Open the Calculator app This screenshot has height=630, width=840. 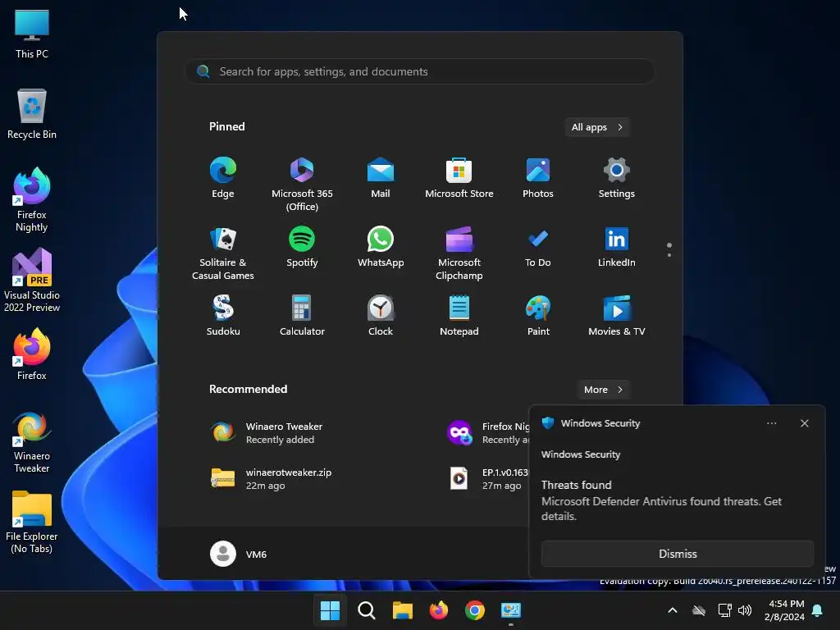302,316
